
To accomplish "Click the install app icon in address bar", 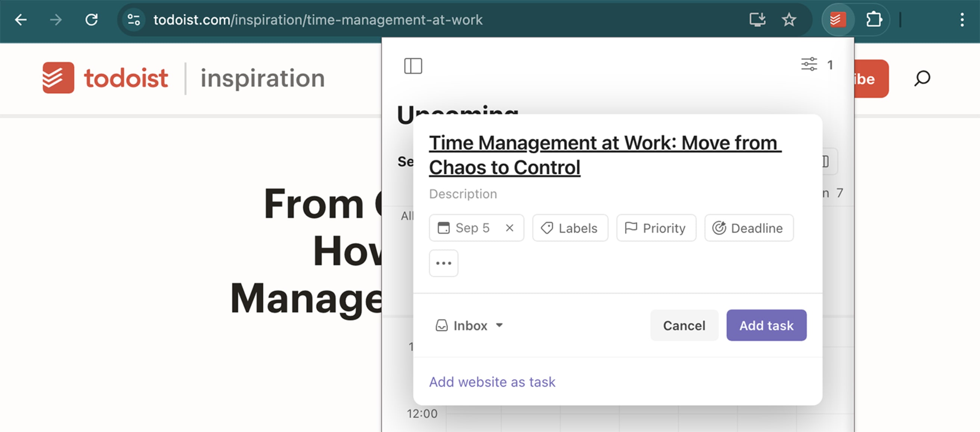I will 757,19.
